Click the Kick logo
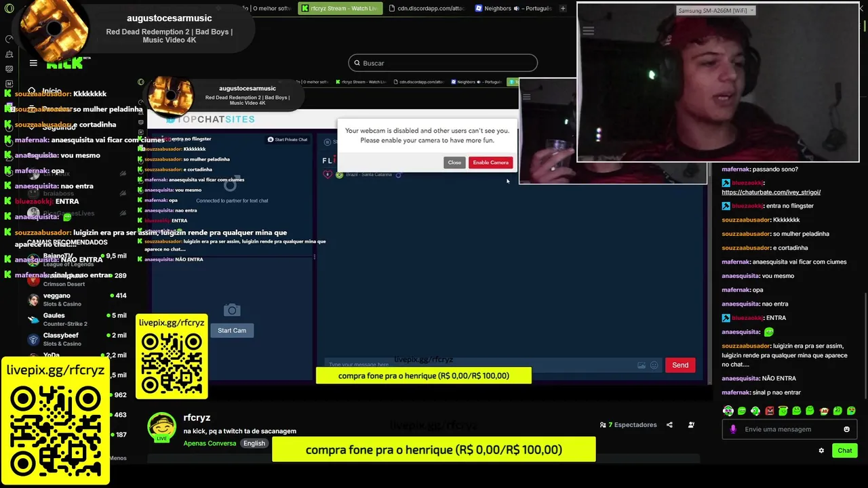The image size is (868, 488). click(64, 64)
